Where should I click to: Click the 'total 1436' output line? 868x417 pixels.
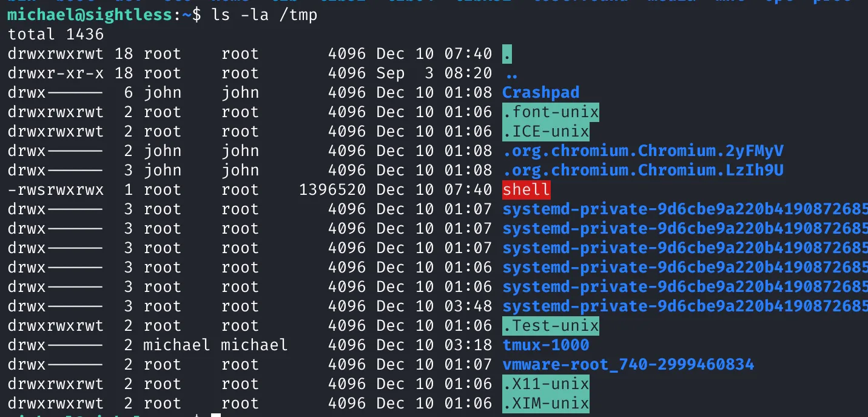coord(56,34)
